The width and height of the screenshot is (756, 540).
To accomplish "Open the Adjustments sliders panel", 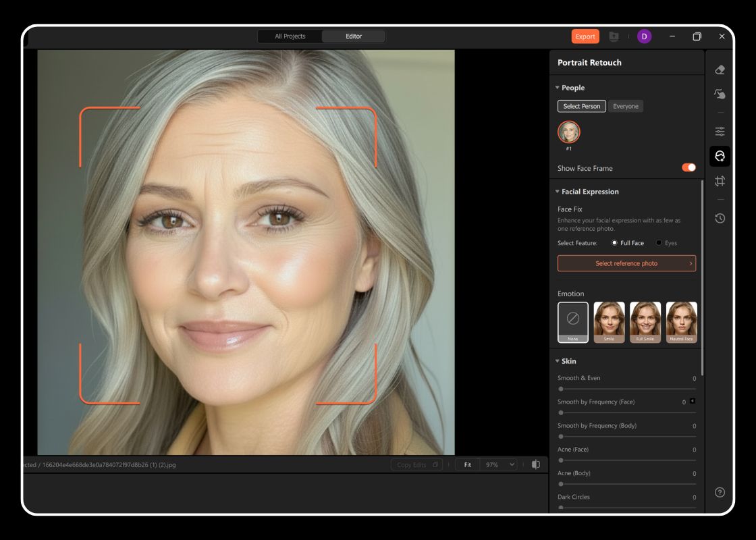I will [720, 132].
